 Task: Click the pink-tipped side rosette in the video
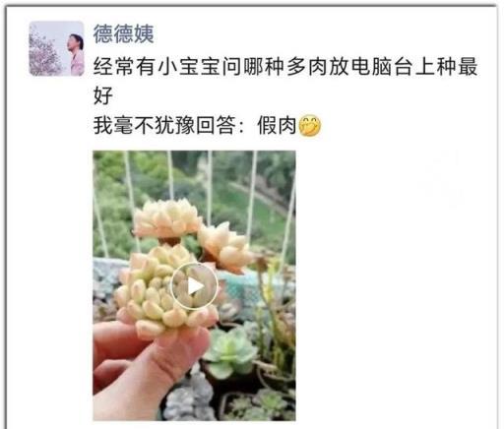point(224,246)
